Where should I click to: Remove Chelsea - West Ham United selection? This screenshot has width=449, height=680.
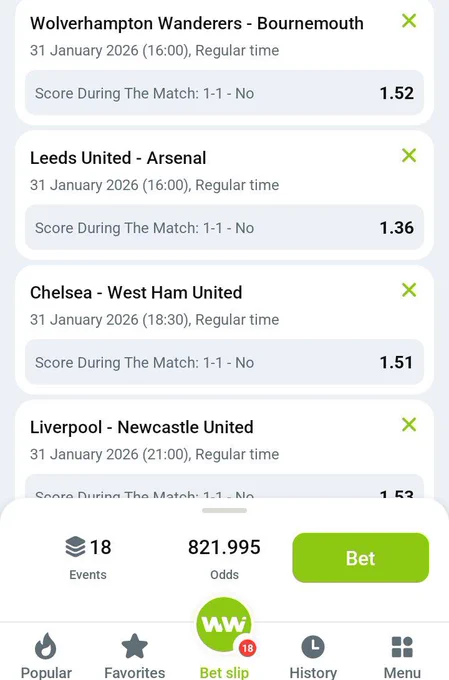click(x=409, y=290)
